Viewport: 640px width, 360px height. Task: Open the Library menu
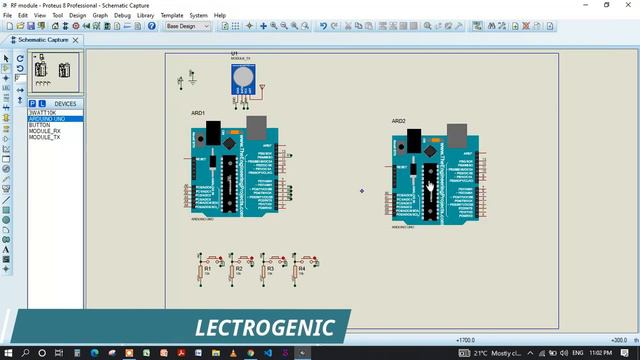(145, 16)
